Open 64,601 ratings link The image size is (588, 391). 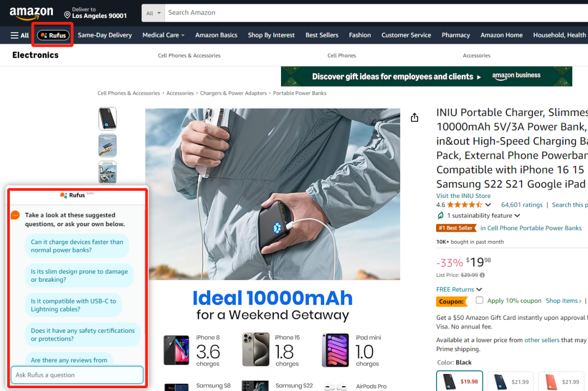[x=522, y=205]
